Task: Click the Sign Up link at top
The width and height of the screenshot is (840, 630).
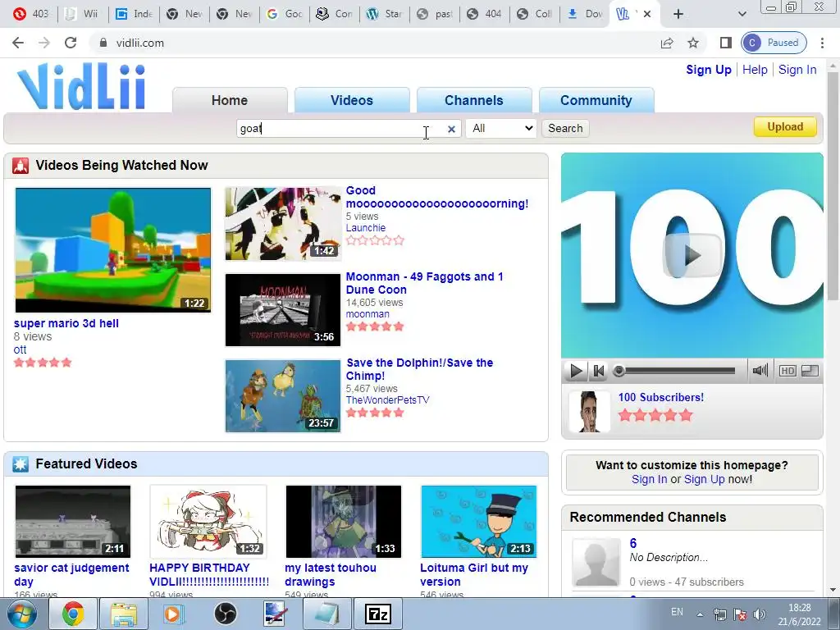Action: pos(708,70)
